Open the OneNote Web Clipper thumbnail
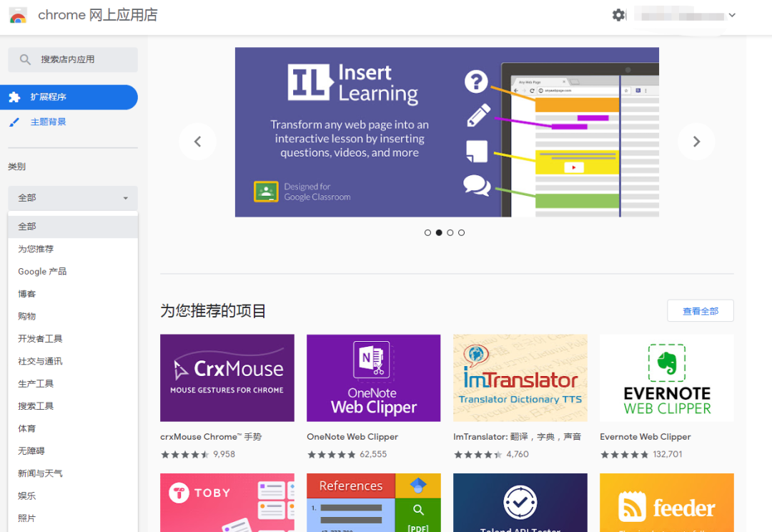 374,378
